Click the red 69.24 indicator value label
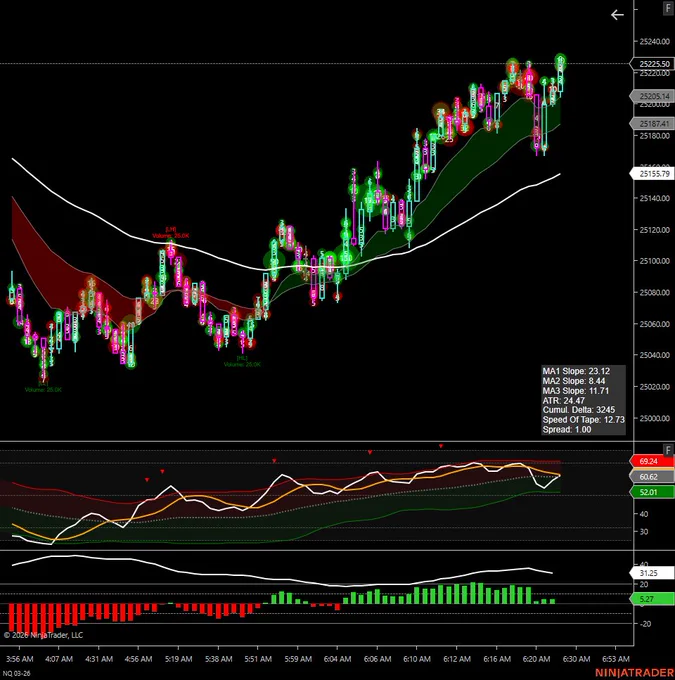 tap(652, 461)
